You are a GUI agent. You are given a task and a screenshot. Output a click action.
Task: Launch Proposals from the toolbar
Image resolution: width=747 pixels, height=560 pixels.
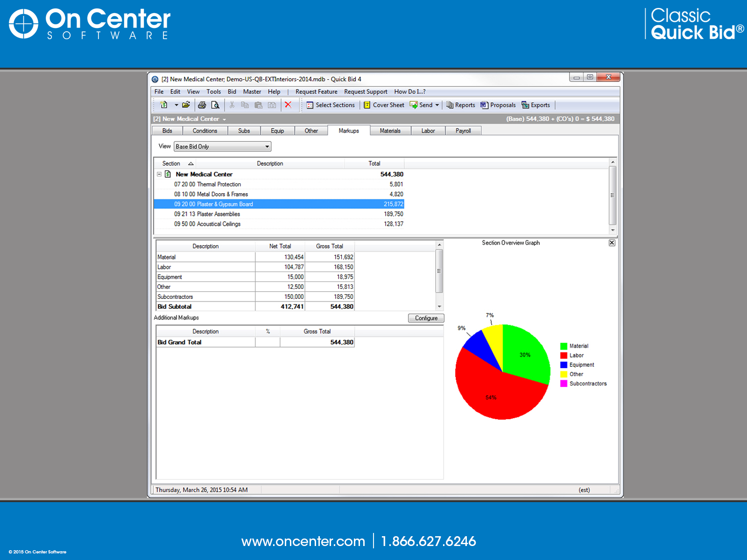tap(498, 105)
